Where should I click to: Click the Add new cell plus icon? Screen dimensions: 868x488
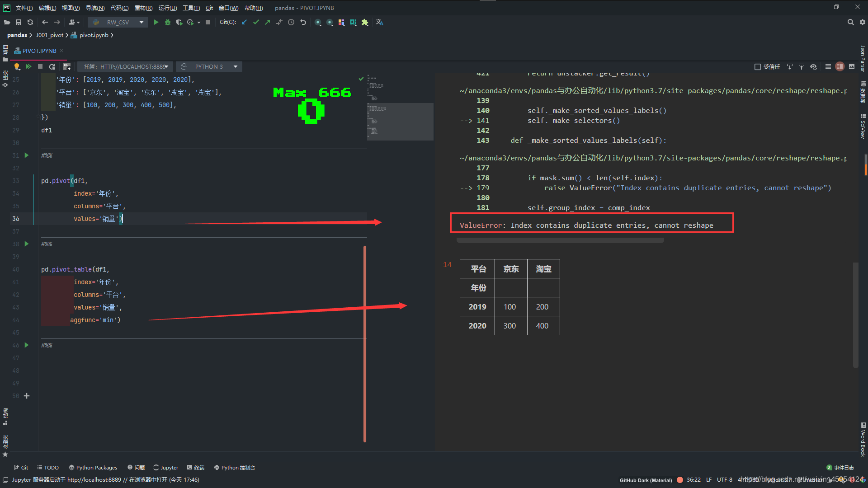[x=27, y=396]
